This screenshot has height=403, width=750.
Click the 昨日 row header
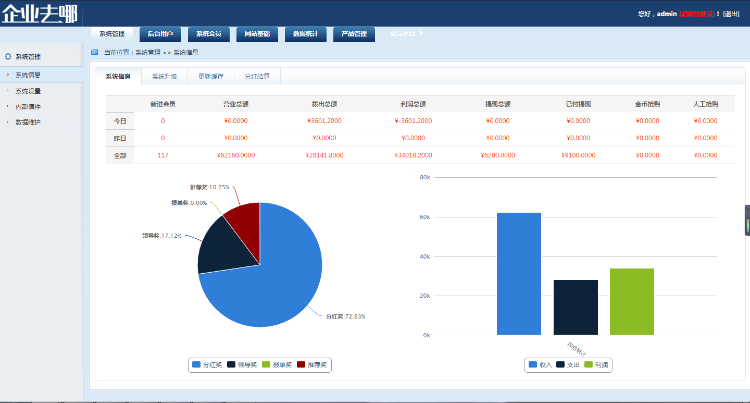[x=120, y=138]
